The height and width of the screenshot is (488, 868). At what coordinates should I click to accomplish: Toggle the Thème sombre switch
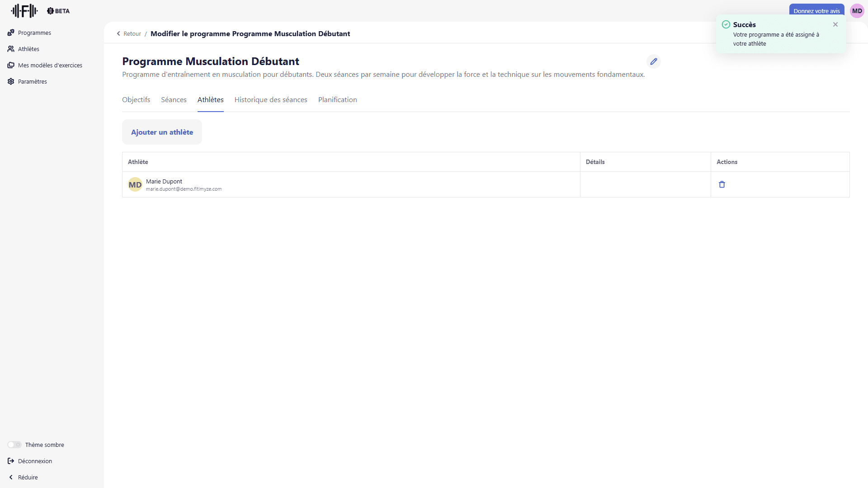tap(14, 445)
